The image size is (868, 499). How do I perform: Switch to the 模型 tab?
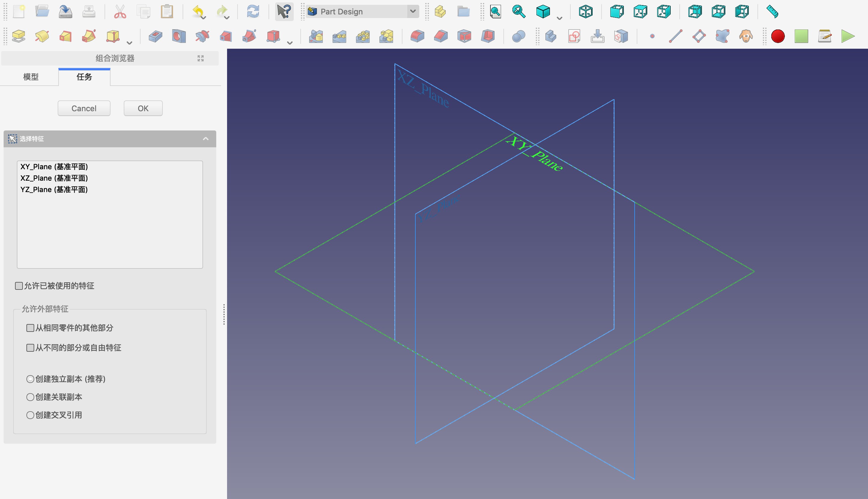tap(31, 77)
